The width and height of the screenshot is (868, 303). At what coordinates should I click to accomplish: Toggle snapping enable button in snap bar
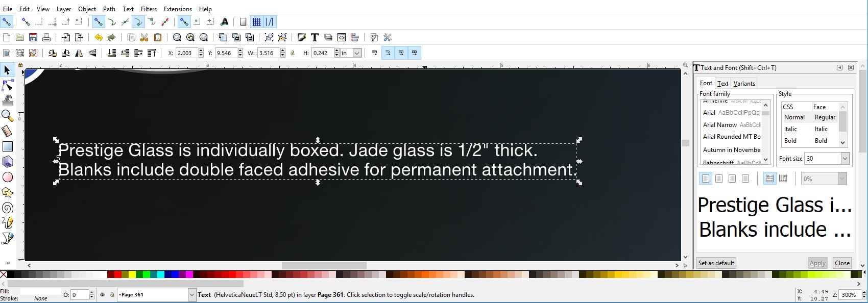pos(6,22)
